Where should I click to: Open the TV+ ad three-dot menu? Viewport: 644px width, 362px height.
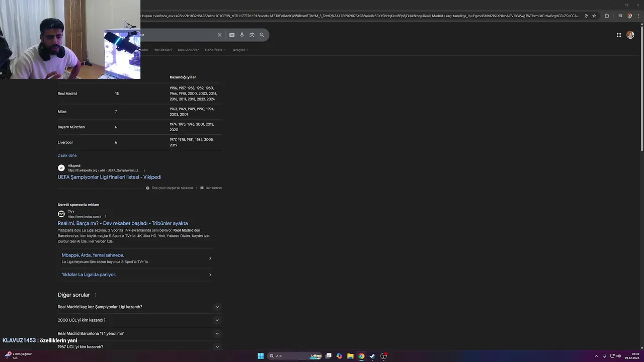(105, 217)
